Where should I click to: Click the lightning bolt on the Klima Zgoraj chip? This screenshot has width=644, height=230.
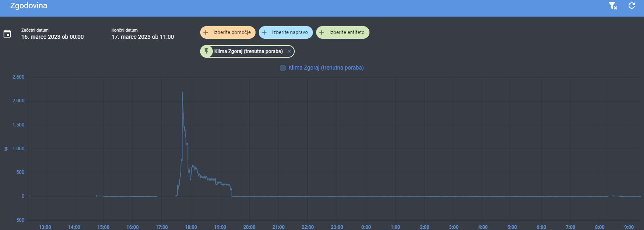click(x=207, y=51)
